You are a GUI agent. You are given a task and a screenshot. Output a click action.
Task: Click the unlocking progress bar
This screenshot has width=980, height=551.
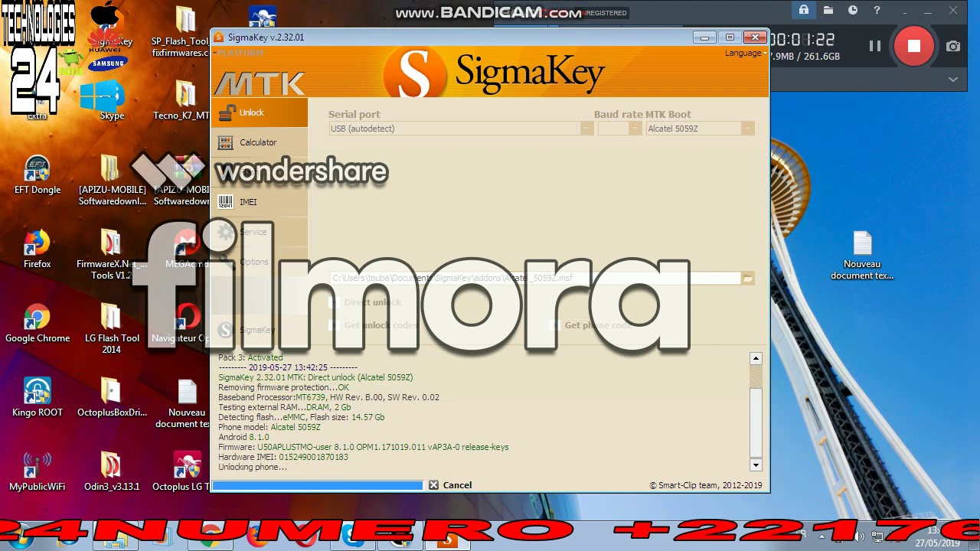[317, 485]
